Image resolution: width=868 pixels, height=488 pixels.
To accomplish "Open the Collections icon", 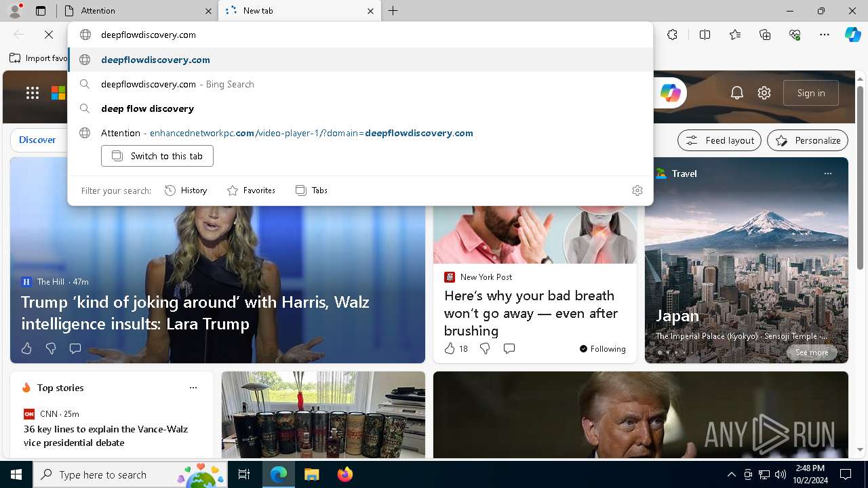I will (x=765, y=35).
